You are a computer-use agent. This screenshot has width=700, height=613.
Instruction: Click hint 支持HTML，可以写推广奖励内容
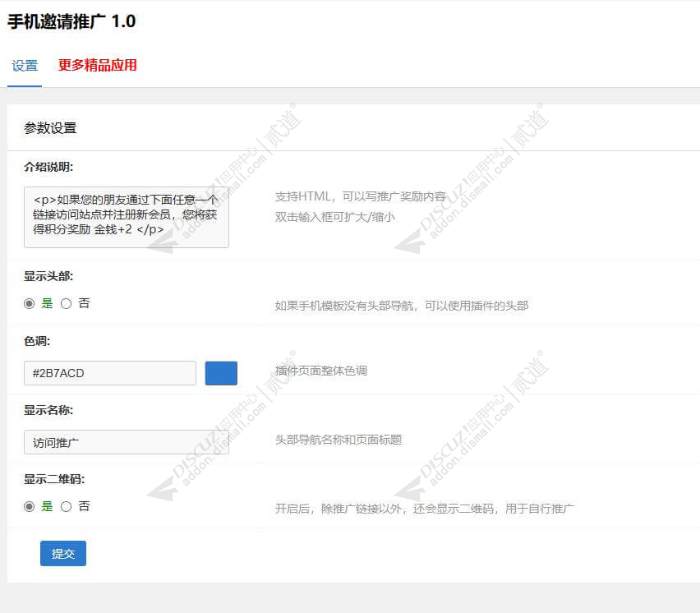361,196
